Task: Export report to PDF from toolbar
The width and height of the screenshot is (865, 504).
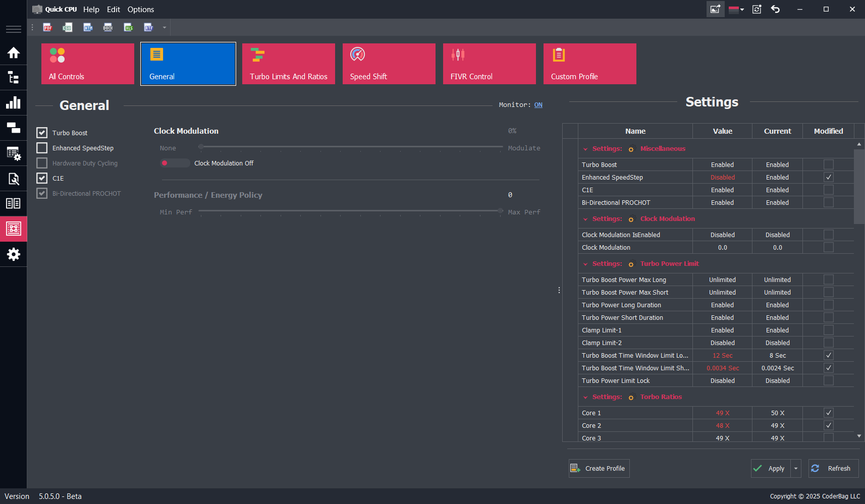Action: pos(47,27)
